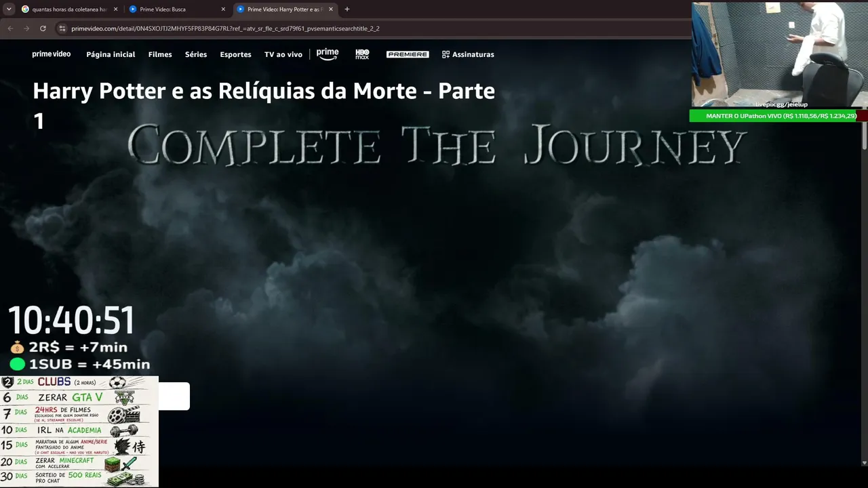Click the '20 DIAS ZERAR MINECRAFT' goal row
Screen dimensions: 868x488
79,463
